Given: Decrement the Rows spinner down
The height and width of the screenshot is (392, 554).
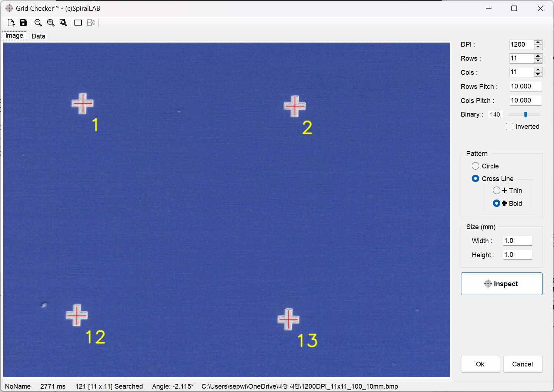Looking at the screenshot, I should click(x=538, y=61).
